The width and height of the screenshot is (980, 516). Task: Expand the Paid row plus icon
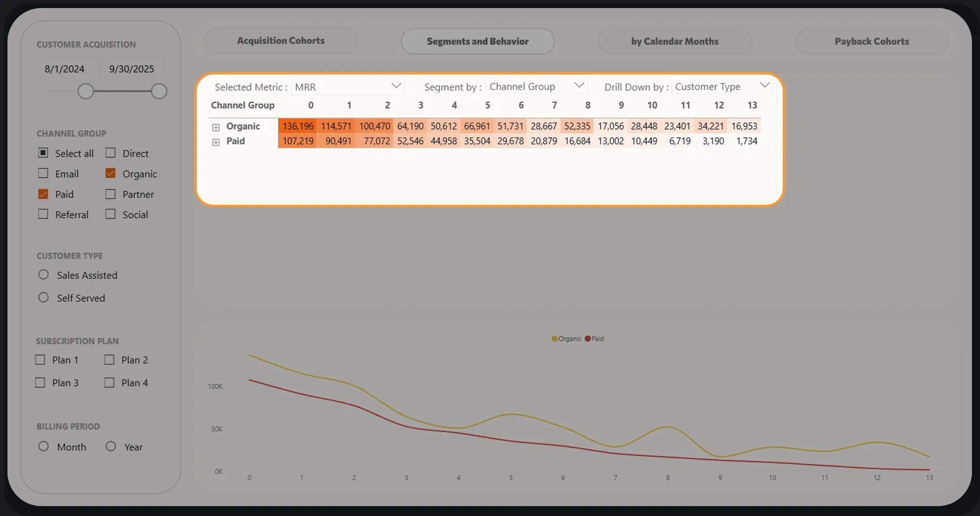[x=216, y=142]
